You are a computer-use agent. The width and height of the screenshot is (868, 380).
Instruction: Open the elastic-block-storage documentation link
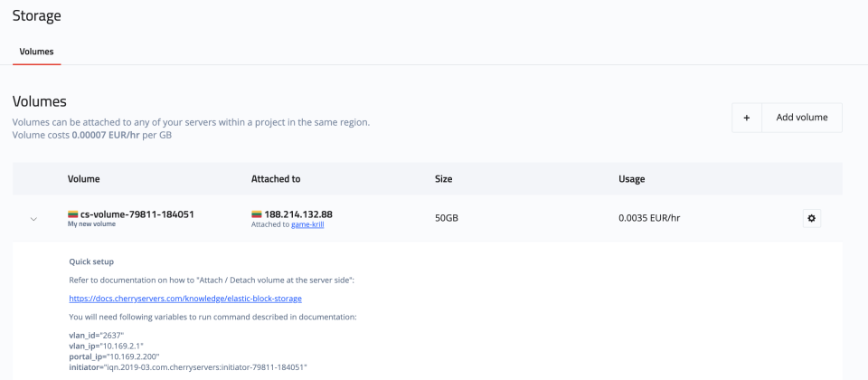185,298
